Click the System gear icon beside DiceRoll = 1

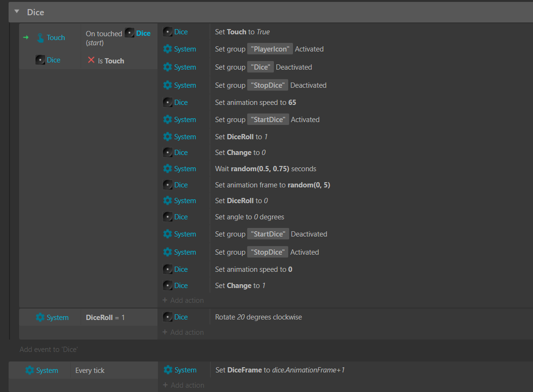41,318
